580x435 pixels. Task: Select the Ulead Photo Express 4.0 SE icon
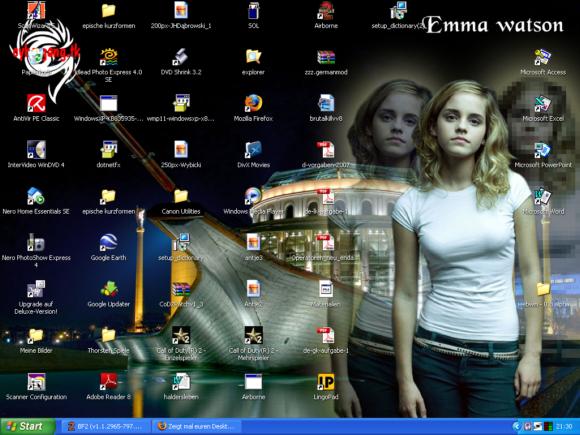108,57
